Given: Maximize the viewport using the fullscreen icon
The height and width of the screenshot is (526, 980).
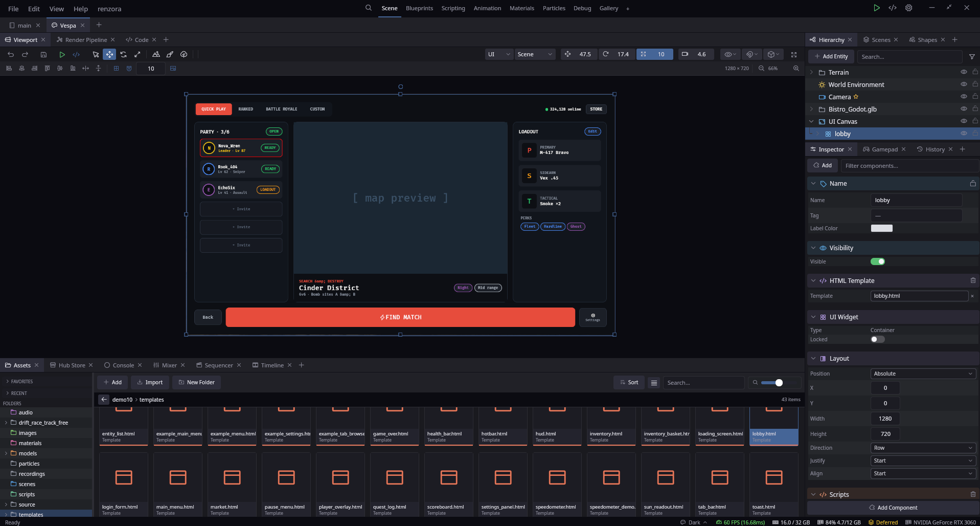Looking at the screenshot, I should coord(794,54).
